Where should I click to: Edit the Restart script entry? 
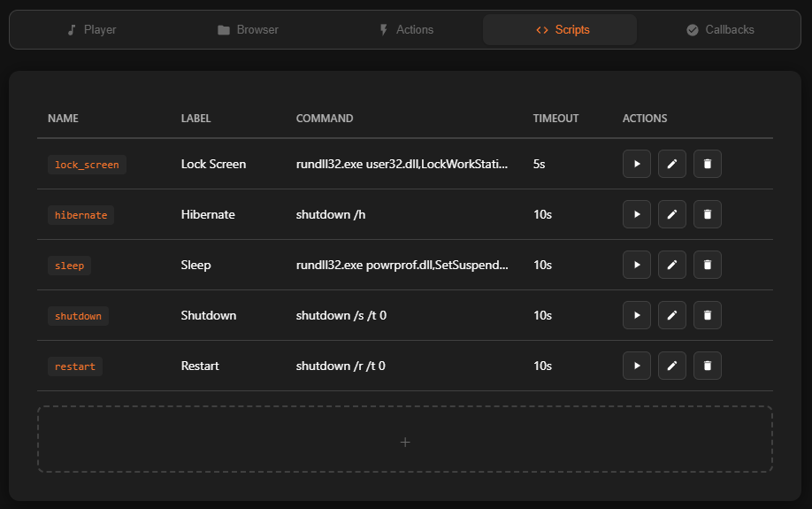pos(672,366)
